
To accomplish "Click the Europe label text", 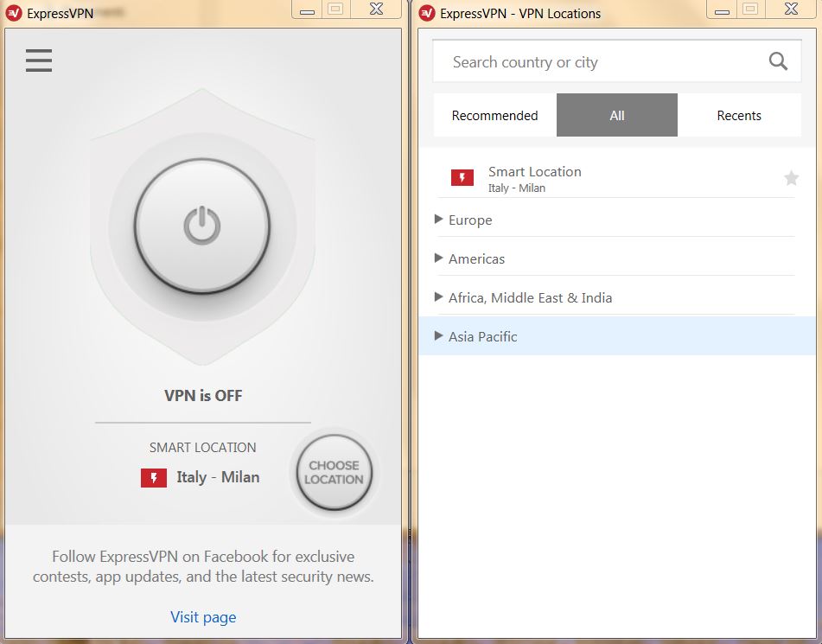I will [x=470, y=220].
